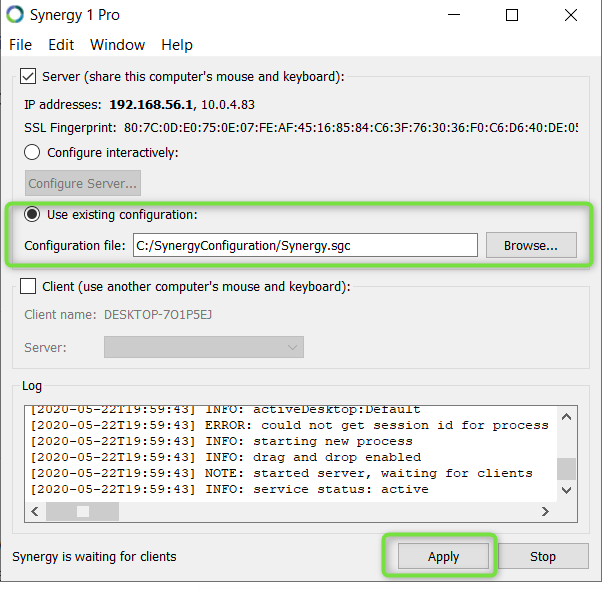605x589 pixels.
Task: Click log horizontal scroll left arrow
Action: point(35,511)
